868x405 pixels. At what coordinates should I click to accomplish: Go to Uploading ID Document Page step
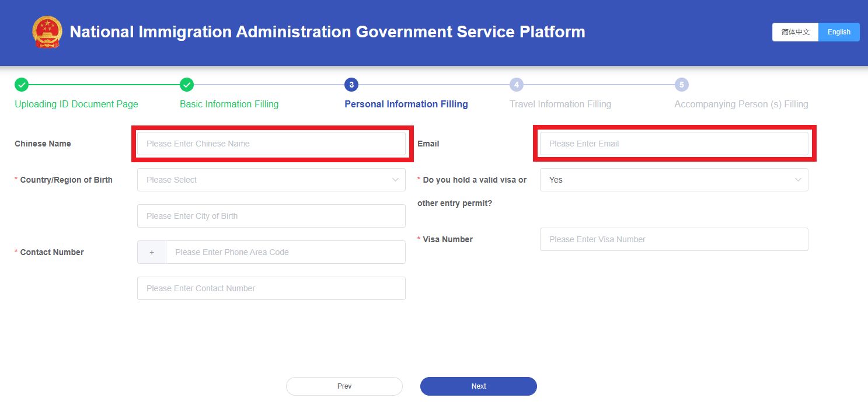point(76,104)
